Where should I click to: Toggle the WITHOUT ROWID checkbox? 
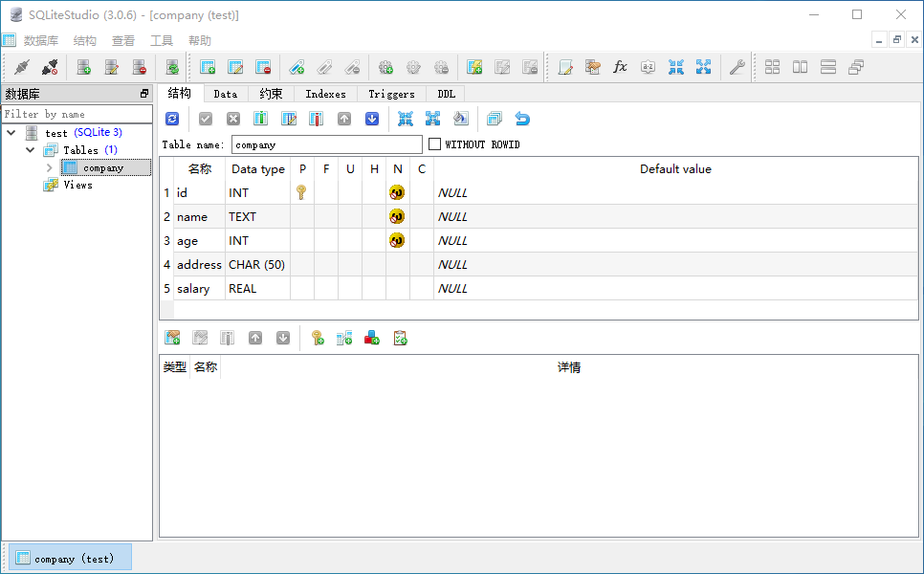tap(435, 144)
